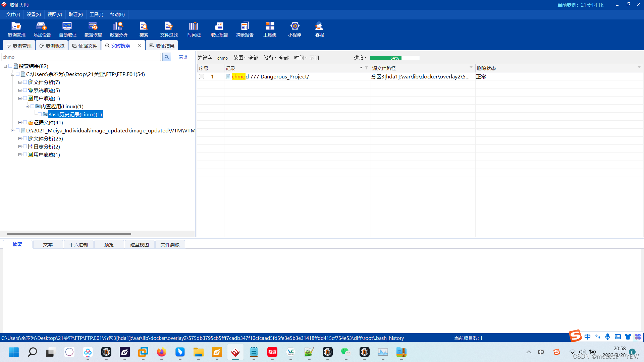Click the 高级 advanced search link
The width and height of the screenshot is (644, 362).
tap(183, 57)
